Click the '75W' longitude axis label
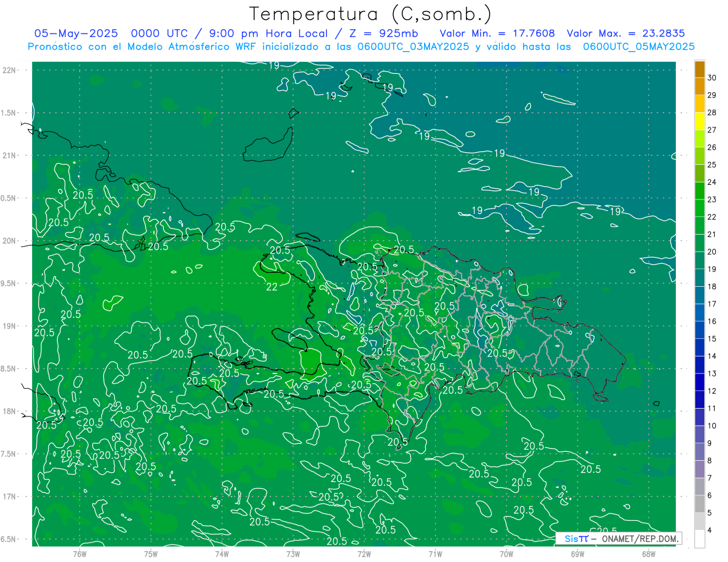The width and height of the screenshot is (728, 562). [151, 554]
